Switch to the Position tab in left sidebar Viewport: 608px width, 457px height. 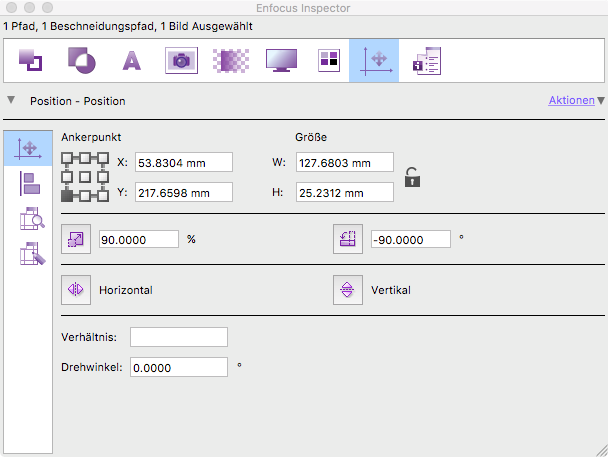click(29, 148)
